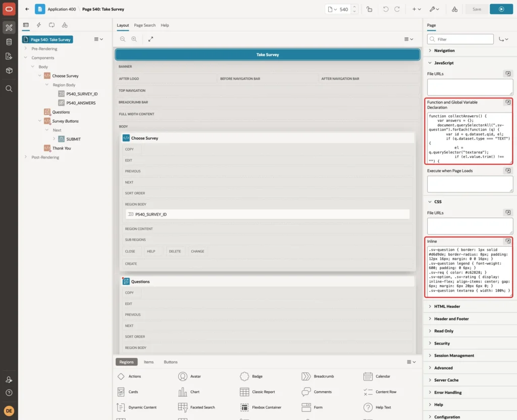
Task: Pick the Chart region type
Action: coord(189,392)
